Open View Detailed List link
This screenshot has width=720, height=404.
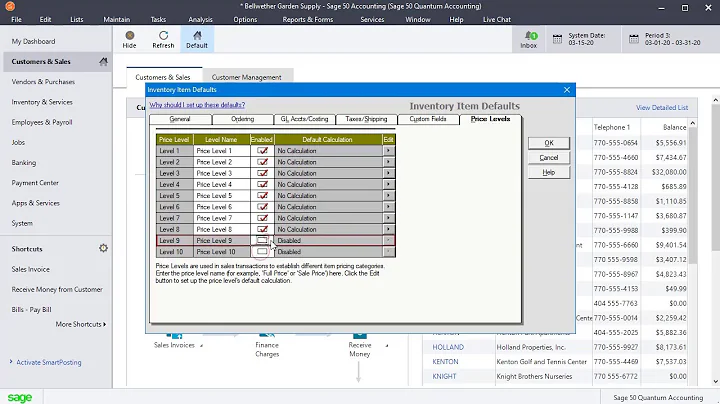[x=662, y=107]
